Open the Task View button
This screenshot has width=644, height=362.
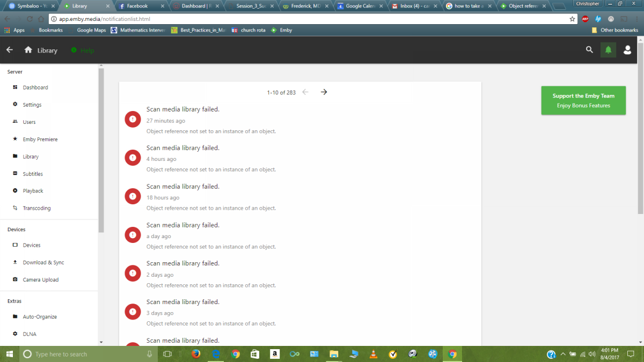[x=167, y=354]
